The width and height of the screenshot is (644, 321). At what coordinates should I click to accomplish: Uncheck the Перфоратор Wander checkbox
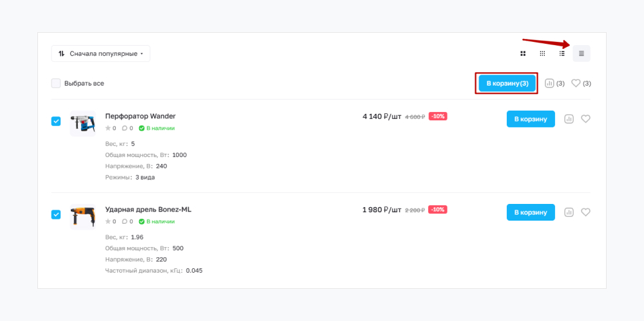coord(56,121)
